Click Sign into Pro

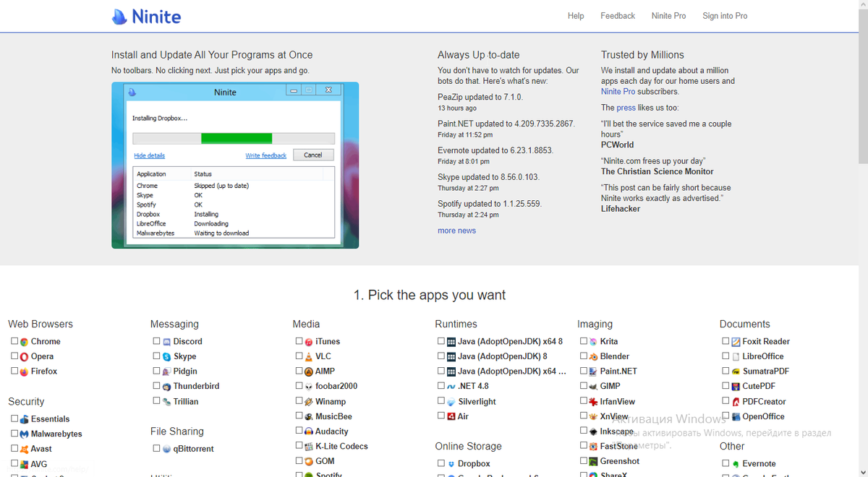[725, 16]
